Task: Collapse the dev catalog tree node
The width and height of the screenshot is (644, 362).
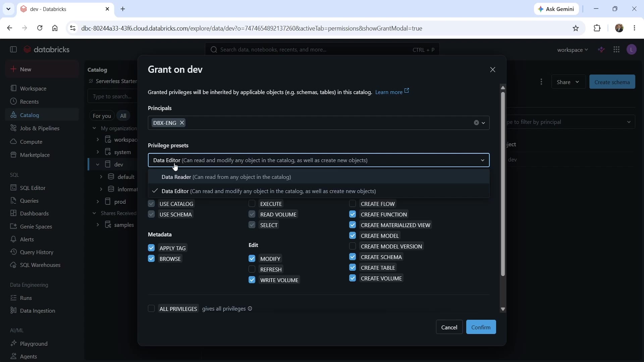Action: coord(98,165)
